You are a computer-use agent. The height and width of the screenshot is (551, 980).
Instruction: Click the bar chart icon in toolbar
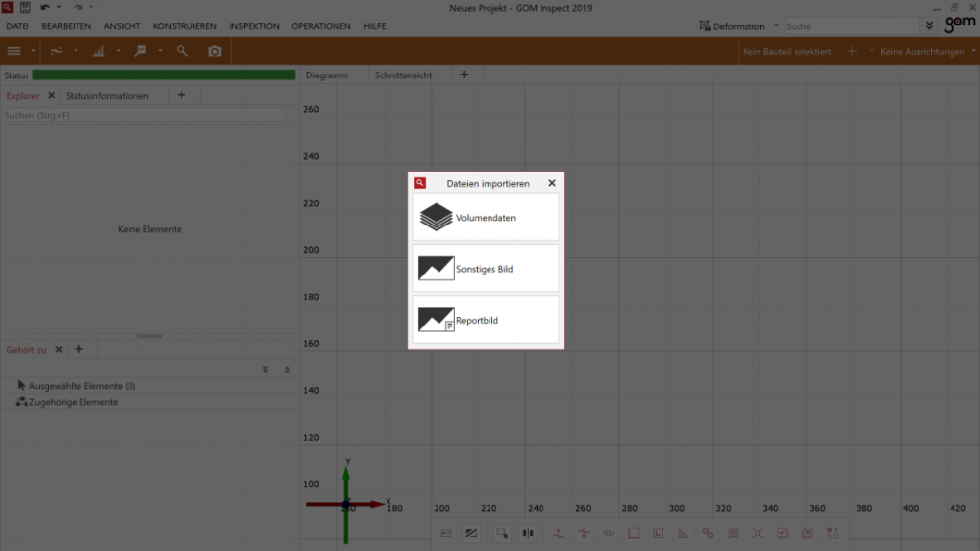click(99, 51)
